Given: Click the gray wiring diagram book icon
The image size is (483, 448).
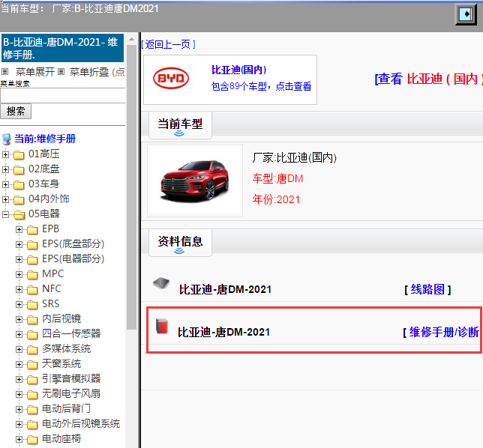Looking at the screenshot, I should tap(161, 283).
